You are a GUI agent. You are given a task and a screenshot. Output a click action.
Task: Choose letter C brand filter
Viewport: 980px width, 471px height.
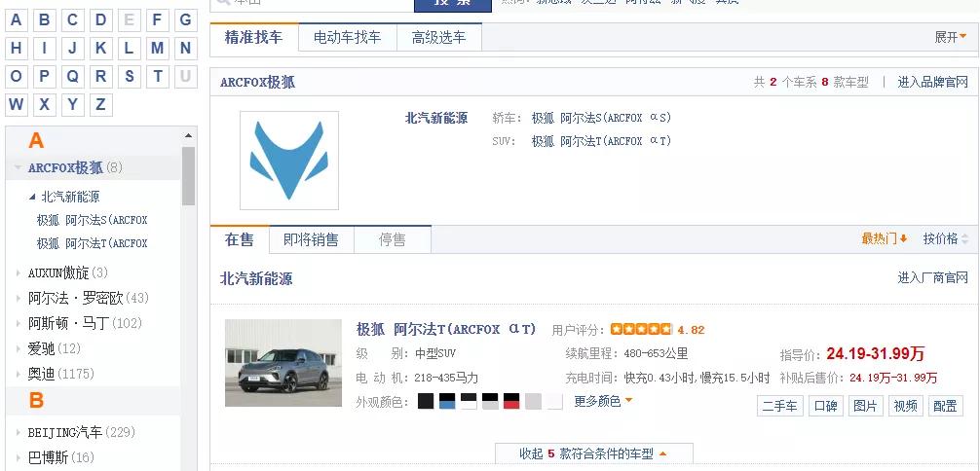pyautogui.click(x=72, y=20)
